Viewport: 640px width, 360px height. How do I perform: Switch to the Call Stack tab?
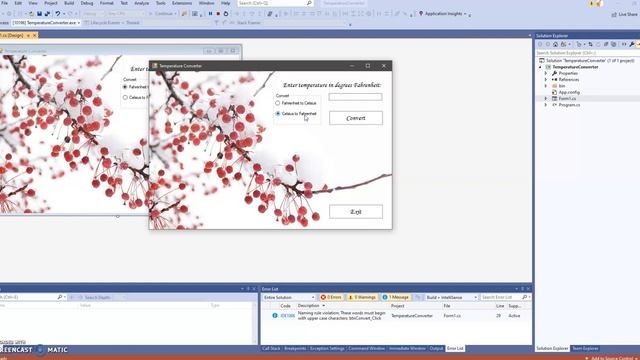click(271, 349)
